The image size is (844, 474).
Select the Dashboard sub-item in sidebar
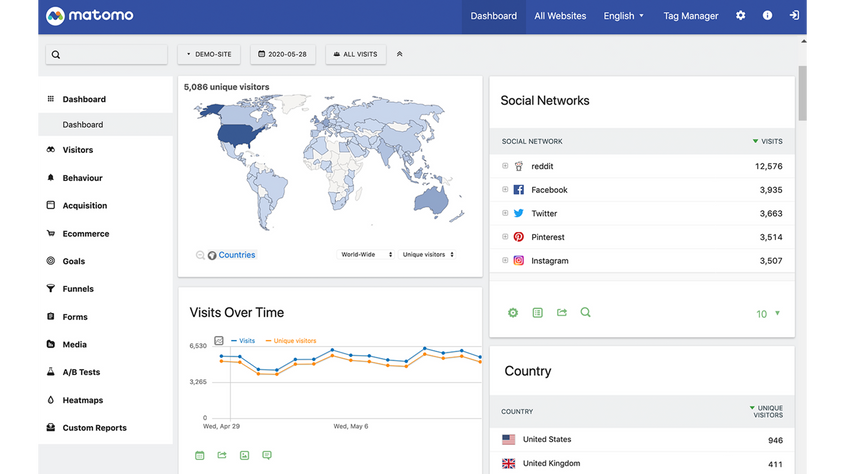[x=106, y=124]
